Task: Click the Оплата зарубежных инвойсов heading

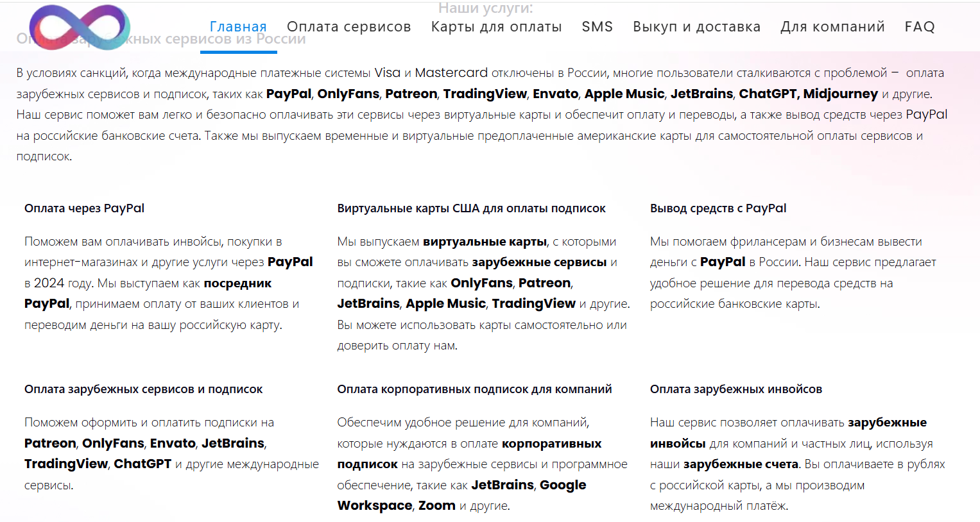Action: pyautogui.click(x=735, y=389)
